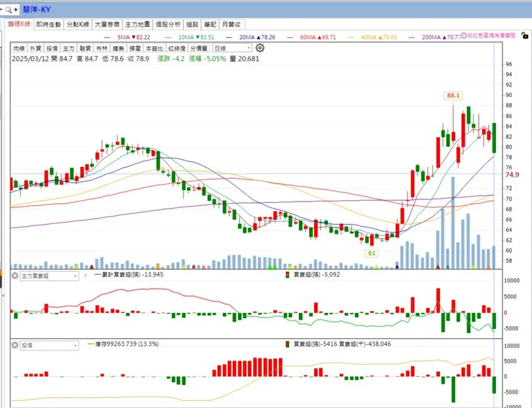Screen dimensions: 532x408
Task: Open the question mark help for 主力買賣超
Action: click(85, 276)
